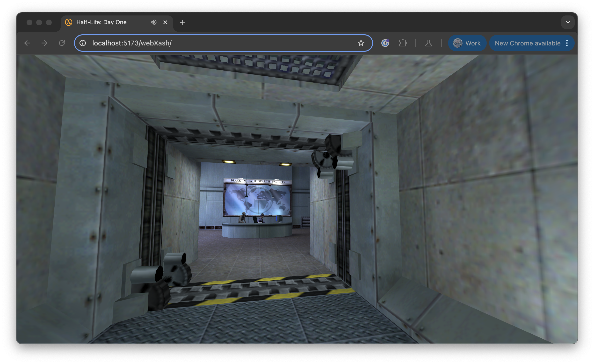Open the Work profile menu
The height and width of the screenshot is (364, 594).
(x=467, y=43)
